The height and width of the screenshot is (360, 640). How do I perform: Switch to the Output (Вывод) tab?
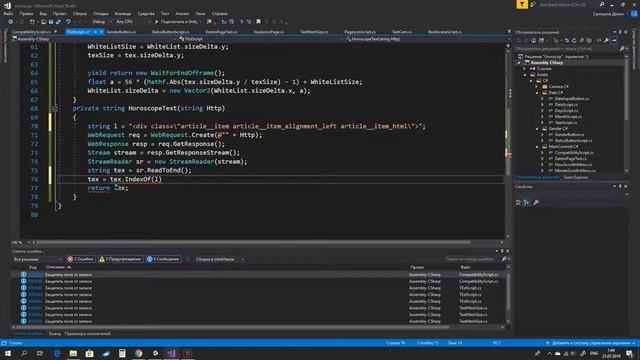pos(55,333)
